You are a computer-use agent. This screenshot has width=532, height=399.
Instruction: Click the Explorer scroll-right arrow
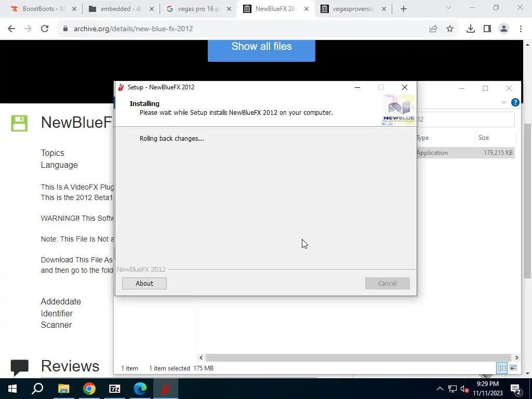(x=516, y=357)
